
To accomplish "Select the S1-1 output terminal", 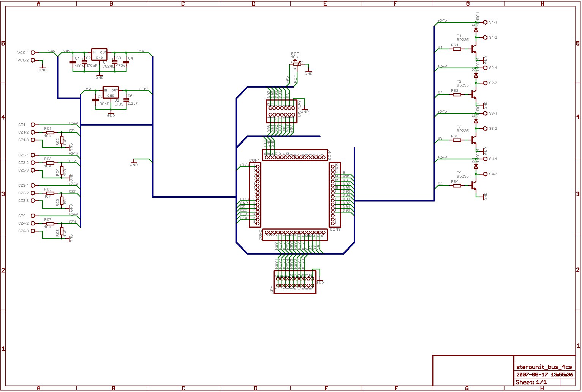I will coord(485,22).
